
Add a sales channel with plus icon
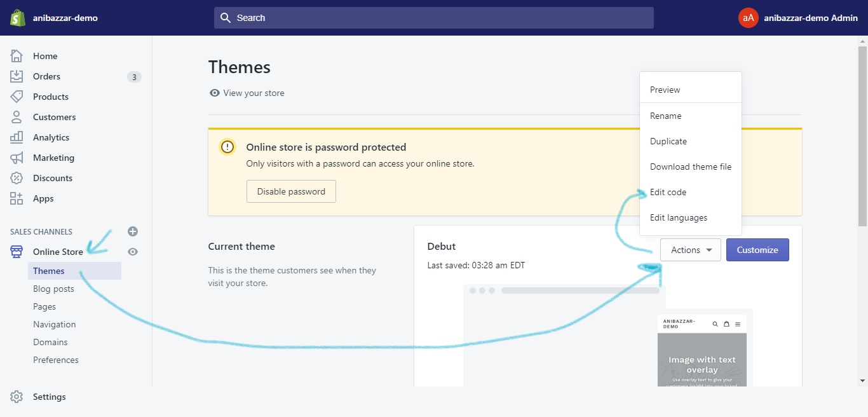[133, 231]
